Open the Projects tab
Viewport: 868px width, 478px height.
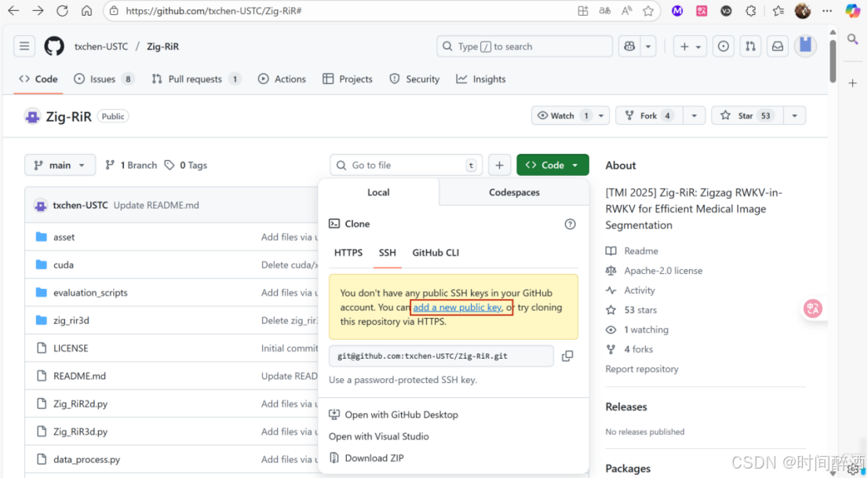(348, 79)
